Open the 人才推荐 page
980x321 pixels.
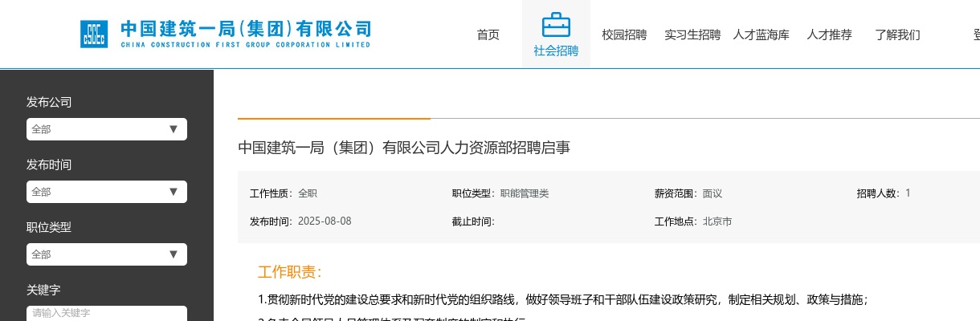(829, 35)
